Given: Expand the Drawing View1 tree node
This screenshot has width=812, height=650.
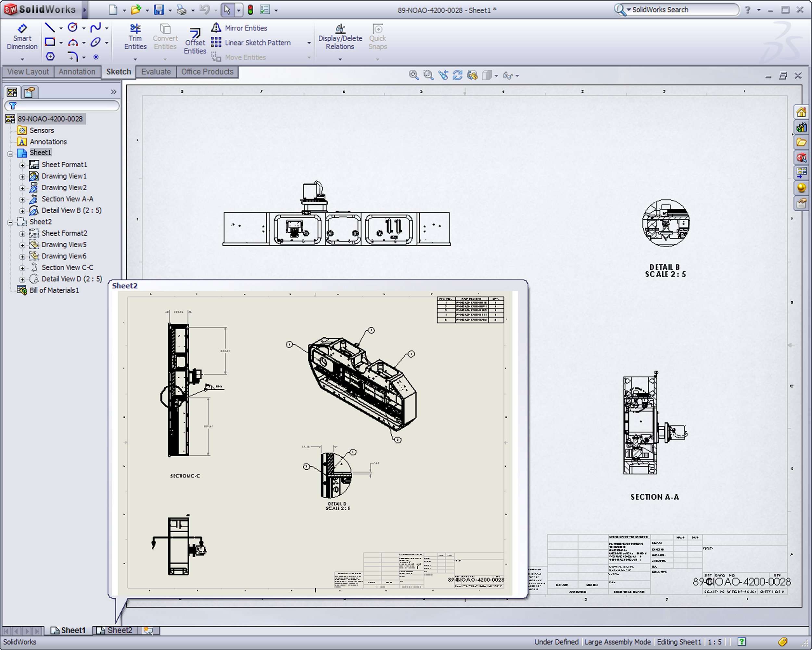Looking at the screenshot, I should (x=22, y=176).
